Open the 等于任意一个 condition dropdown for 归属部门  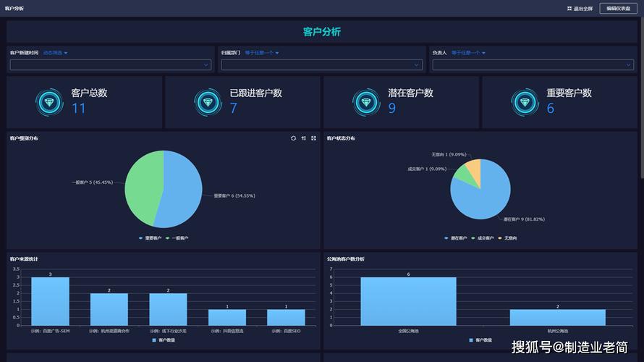click(x=262, y=53)
